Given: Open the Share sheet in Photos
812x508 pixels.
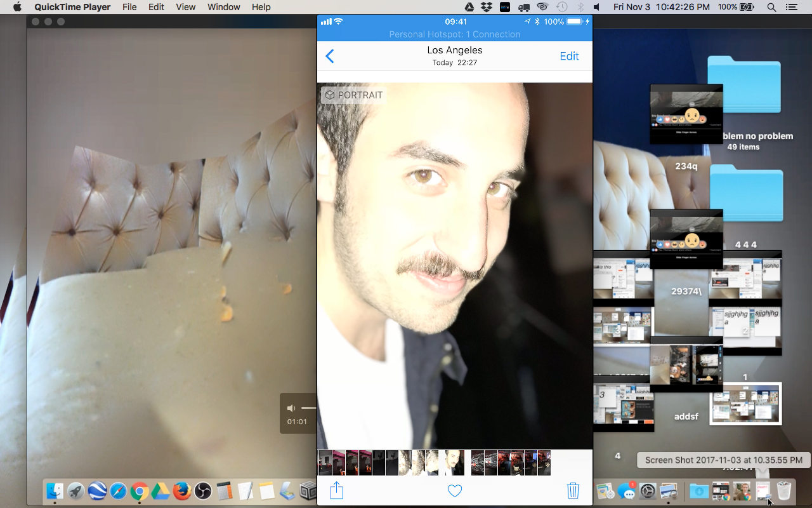Looking at the screenshot, I should coord(336,490).
